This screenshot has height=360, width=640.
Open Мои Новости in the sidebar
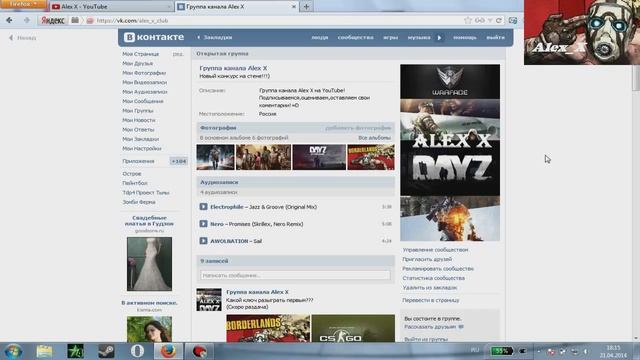tap(139, 120)
